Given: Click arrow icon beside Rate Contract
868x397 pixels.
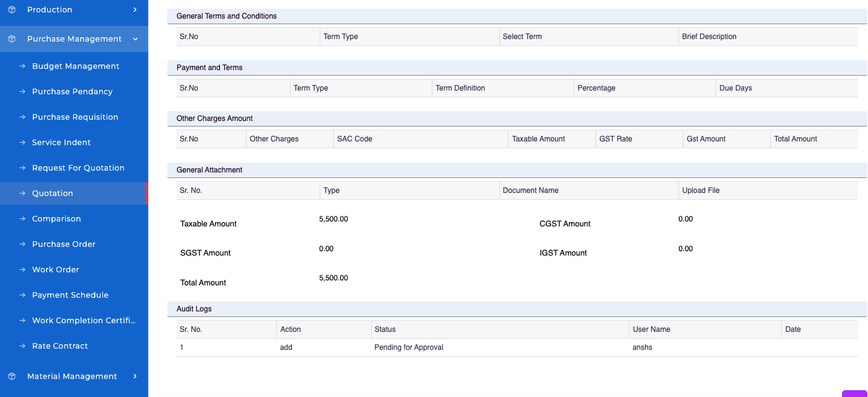Looking at the screenshot, I should tap(22, 346).
